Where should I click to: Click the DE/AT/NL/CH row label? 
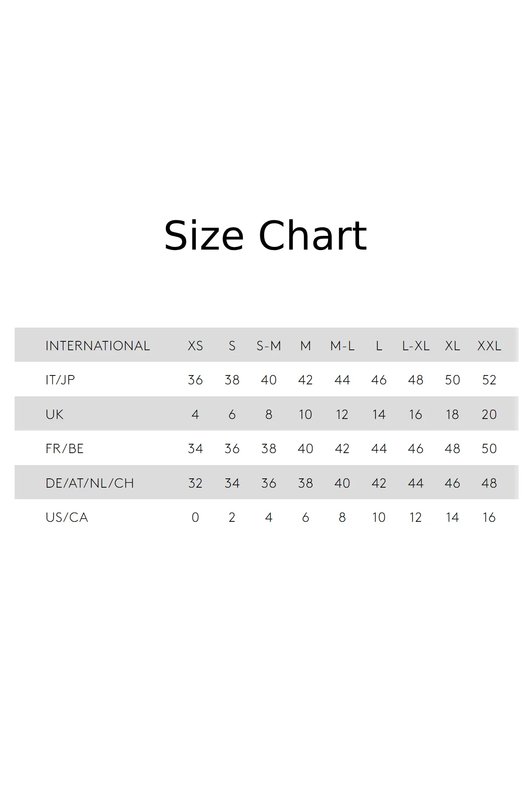point(90,483)
